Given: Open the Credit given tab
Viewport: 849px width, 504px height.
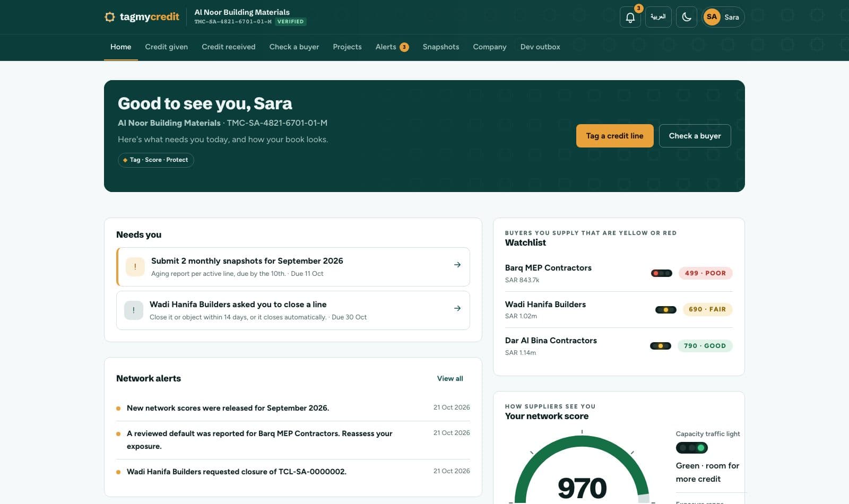Looking at the screenshot, I should tap(167, 47).
